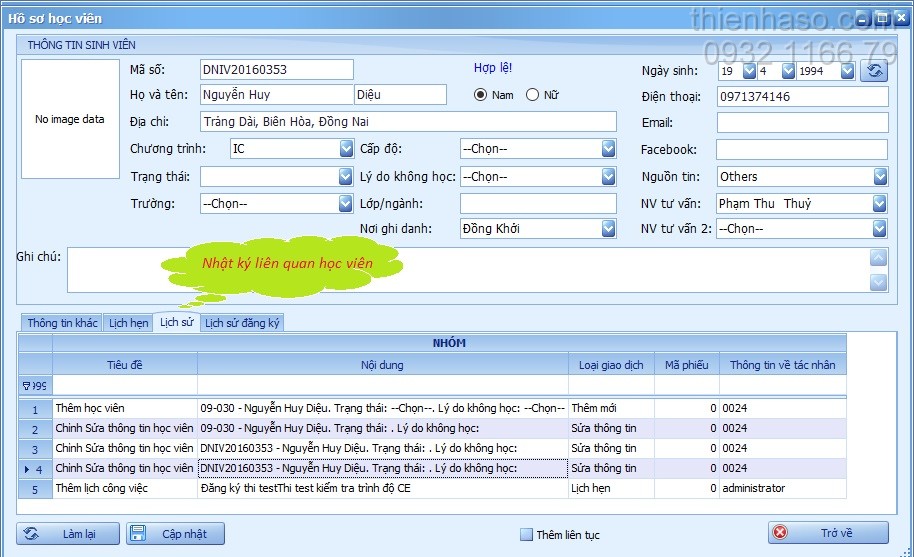Select the Nam radio button
This screenshot has width=914, height=557.
[x=481, y=95]
